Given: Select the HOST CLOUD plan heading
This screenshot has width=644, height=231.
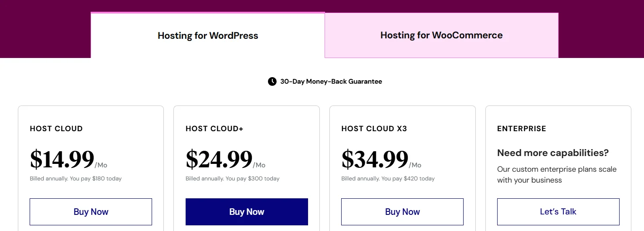Looking at the screenshot, I should point(56,129).
